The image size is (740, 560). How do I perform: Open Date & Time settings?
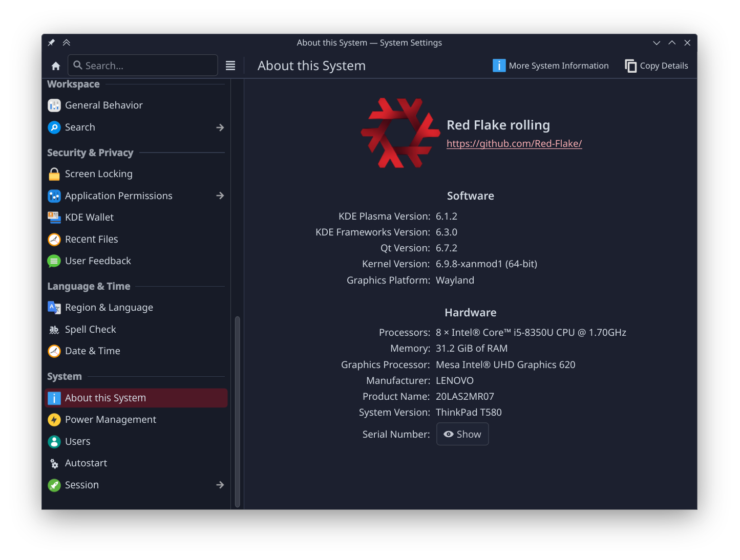136,351
